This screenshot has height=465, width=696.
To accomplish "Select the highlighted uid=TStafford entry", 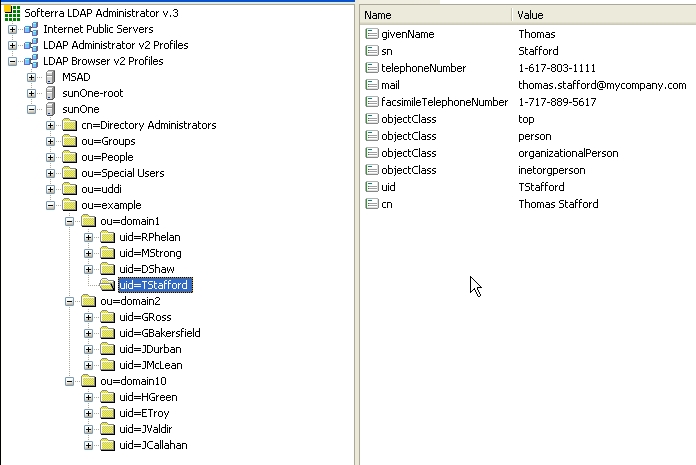I will coord(155,285).
